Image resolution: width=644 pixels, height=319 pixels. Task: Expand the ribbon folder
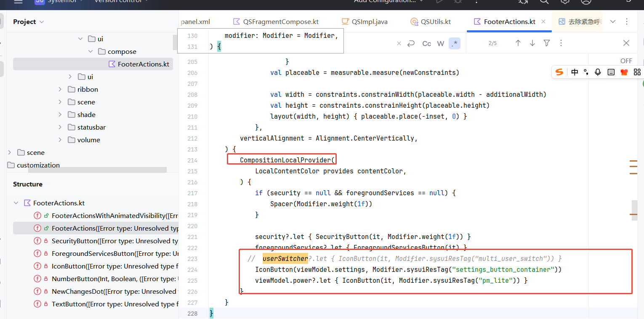(60, 89)
